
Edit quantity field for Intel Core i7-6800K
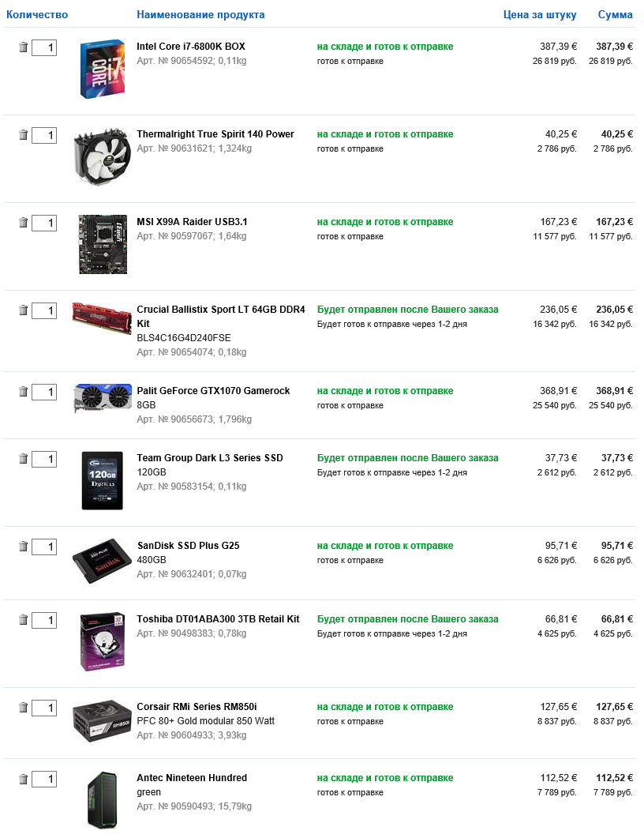click(x=44, y=48)
